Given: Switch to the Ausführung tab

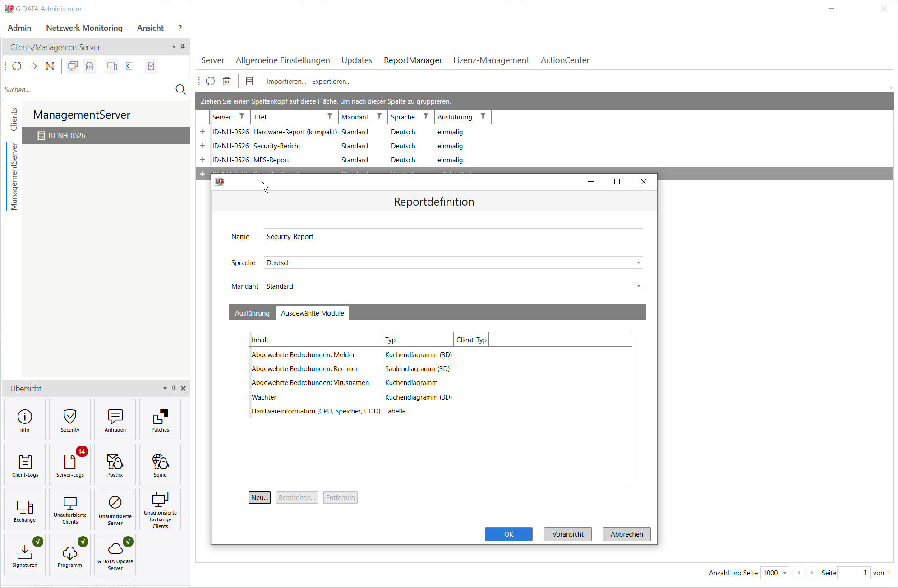Looking at the screenshot, I should (252, 313).
